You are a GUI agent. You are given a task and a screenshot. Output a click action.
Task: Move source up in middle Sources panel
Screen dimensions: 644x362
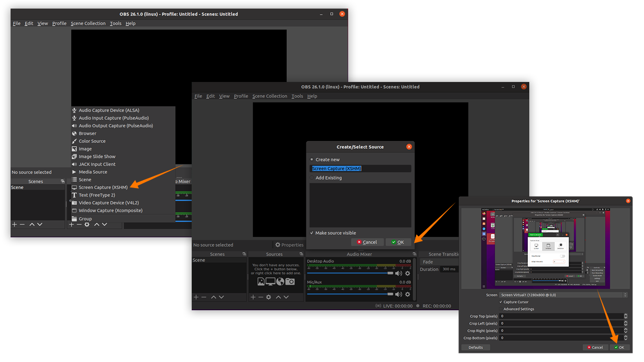278,297
